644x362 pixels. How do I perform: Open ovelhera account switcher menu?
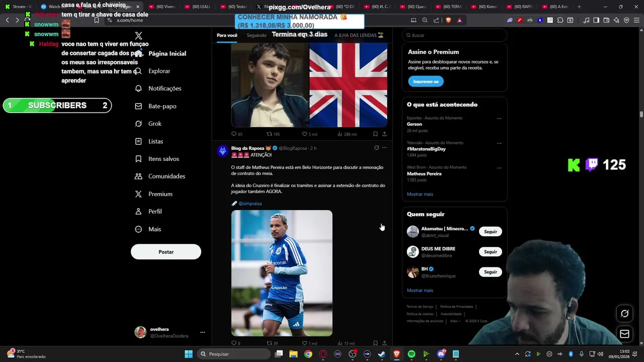pyautogui.click(x=203, y=332)
